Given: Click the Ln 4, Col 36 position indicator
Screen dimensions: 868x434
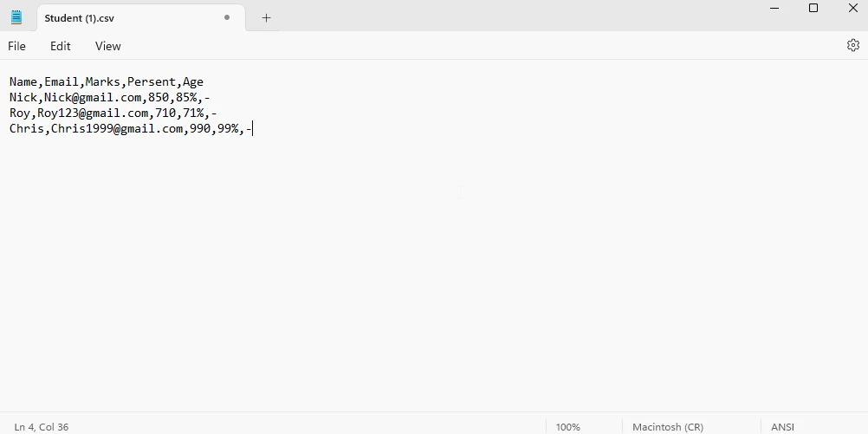Looking at the screenshot, I should pyautogui.click(x=42, y=426).
